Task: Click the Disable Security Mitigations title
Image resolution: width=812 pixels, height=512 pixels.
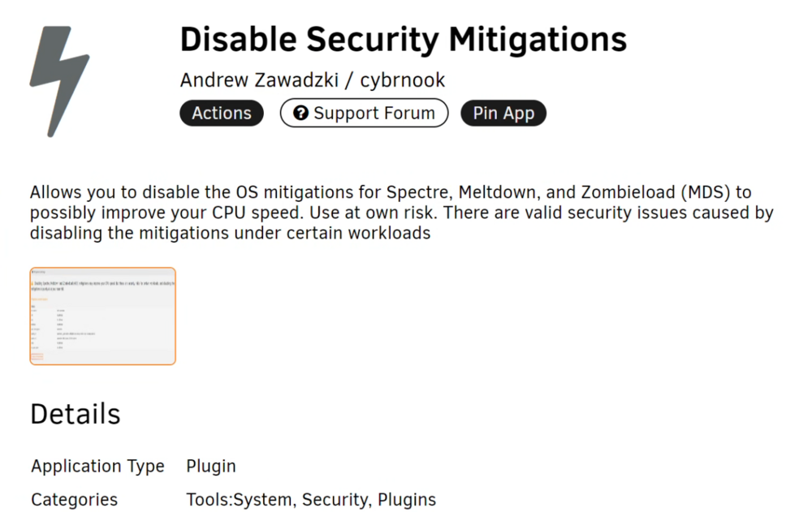Action: [x=403, y=40]
